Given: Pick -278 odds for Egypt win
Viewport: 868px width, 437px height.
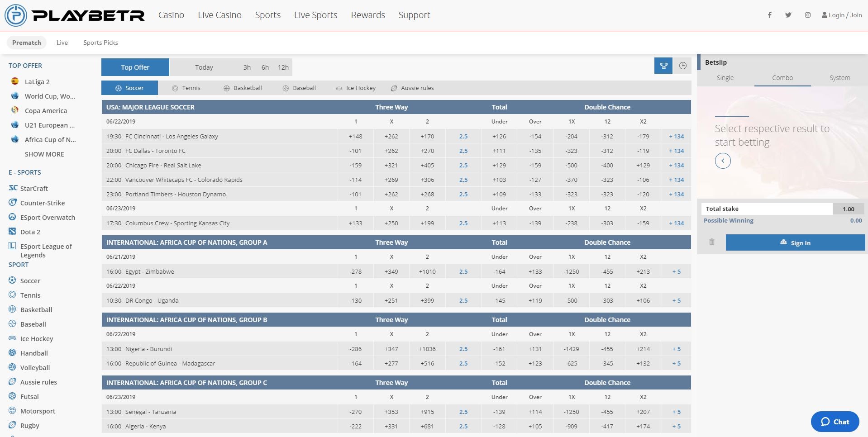Looking at the screenshot, I should [x=356, y=271].
